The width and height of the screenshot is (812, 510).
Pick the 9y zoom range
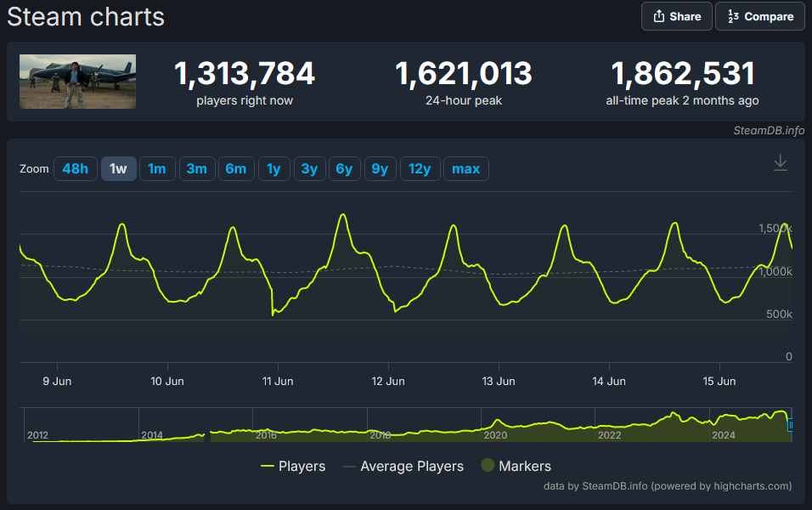point(381,169)
